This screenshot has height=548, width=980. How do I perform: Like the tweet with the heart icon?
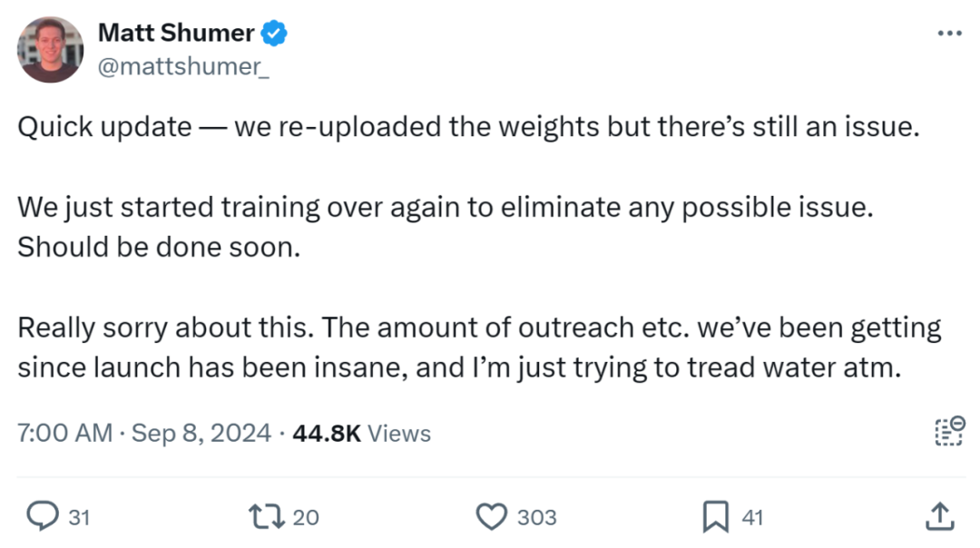491,517
